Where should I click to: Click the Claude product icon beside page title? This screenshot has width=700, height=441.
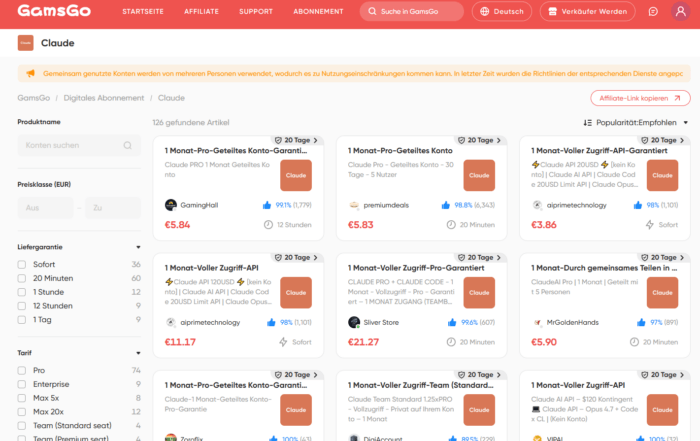point(25,43)
